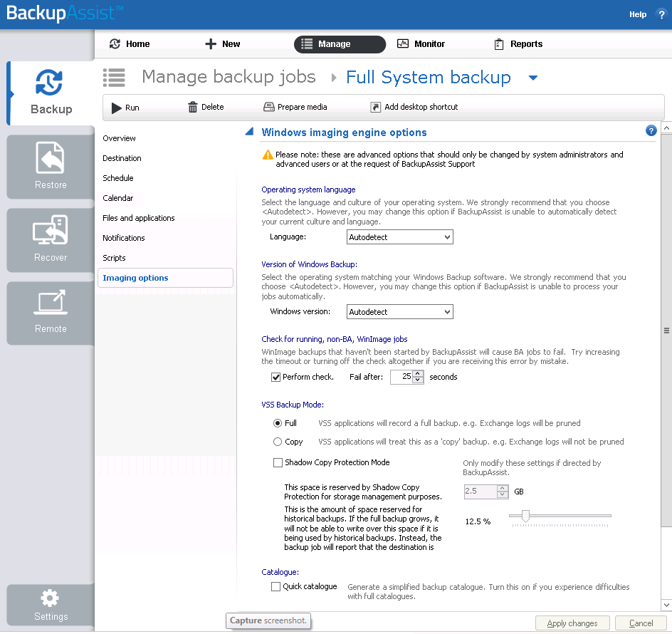Viewport: 672px width, 634px height.
Task: Click the Operating system language heading
Action: point(308,189)
